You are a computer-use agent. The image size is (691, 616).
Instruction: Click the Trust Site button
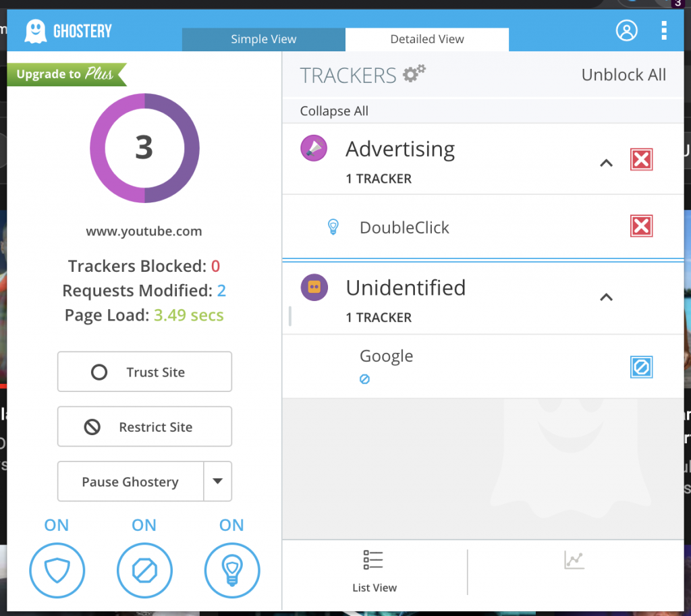tap(144, 372)
